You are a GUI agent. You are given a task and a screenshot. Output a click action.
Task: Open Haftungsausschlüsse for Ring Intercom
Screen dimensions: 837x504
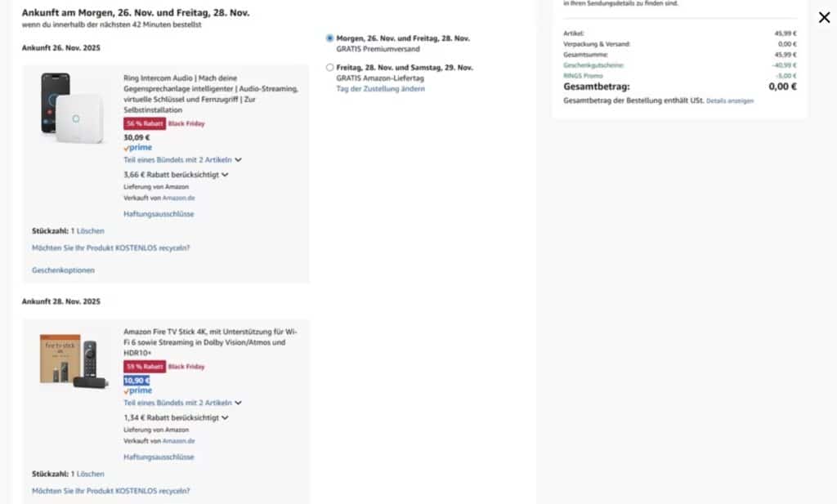(x=159, y=214)
